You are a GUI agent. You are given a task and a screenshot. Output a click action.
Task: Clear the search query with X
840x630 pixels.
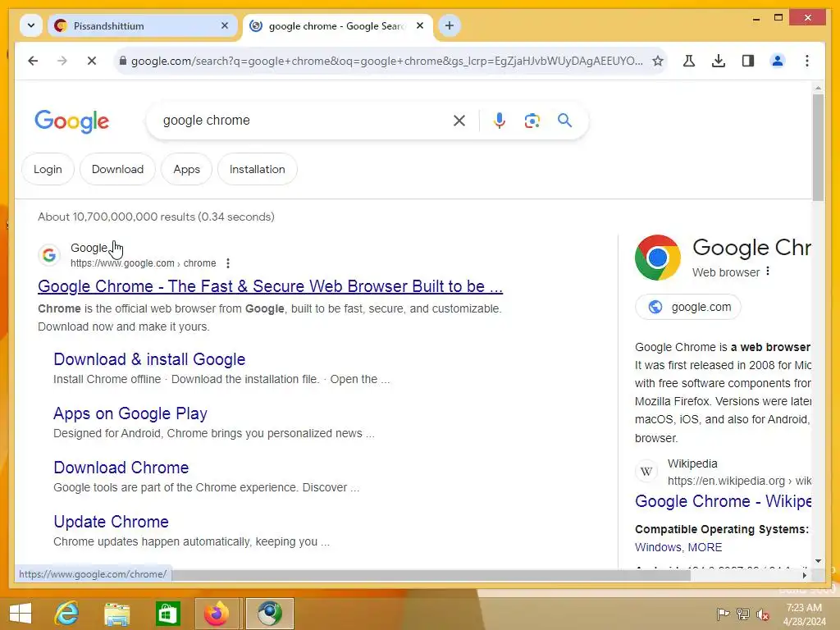pyautogui.click(x=459, y=121)
